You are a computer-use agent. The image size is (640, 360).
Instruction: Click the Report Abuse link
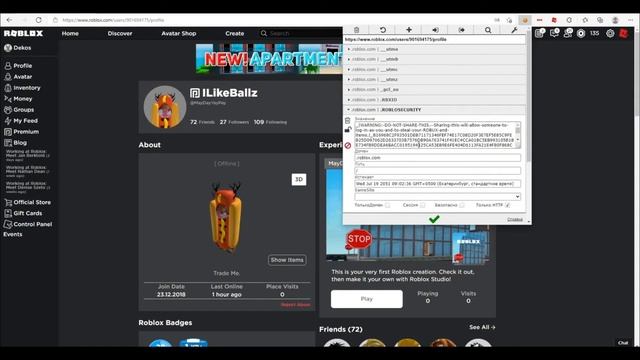296,304
